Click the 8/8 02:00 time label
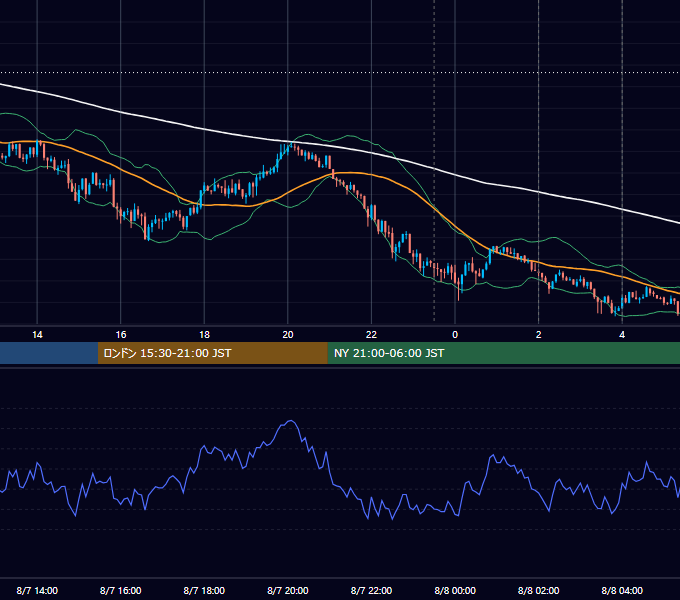The image size is (680, 600). tap(539, 590)
